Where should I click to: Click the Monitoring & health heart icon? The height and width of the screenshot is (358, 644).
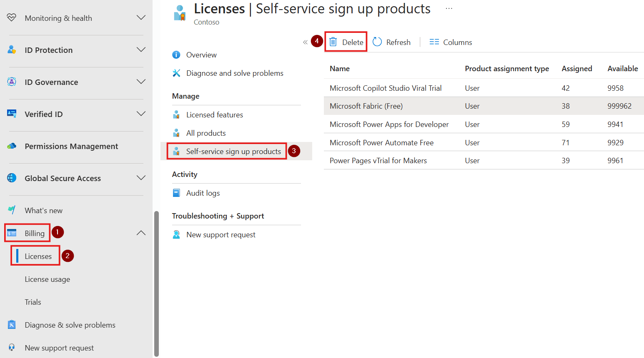tap(11, 17)
